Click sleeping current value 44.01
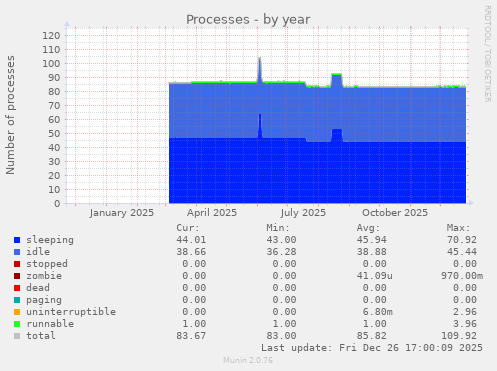The height and width of the screenshot is (371, 497). pyautogui.click(x=191, y=240)
